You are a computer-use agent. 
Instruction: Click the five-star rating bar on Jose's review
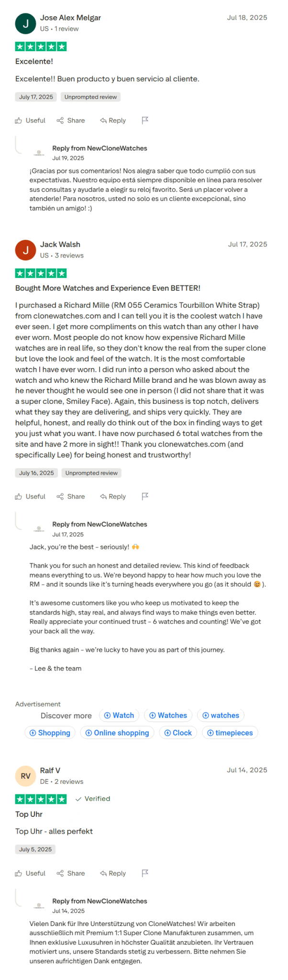(41, 46)
